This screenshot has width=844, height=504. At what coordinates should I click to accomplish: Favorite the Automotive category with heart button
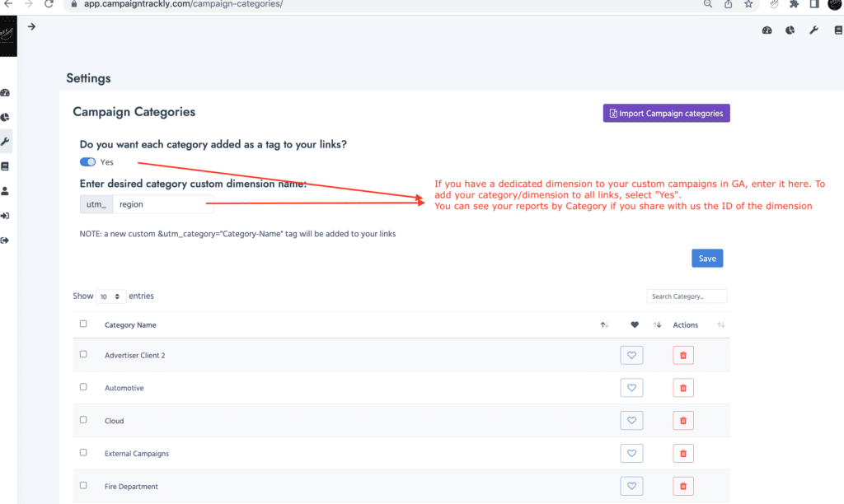[x=631, y=388]
